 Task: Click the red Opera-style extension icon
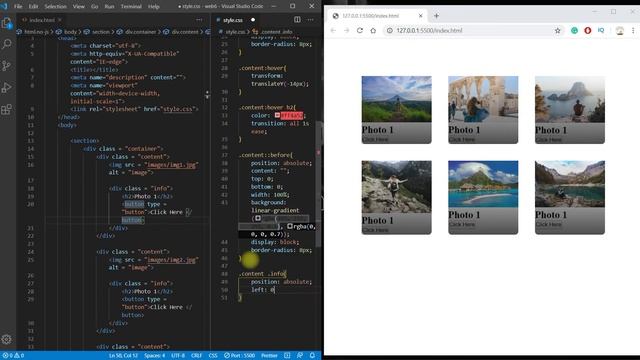pyautogui.click(x=588, y=31)
